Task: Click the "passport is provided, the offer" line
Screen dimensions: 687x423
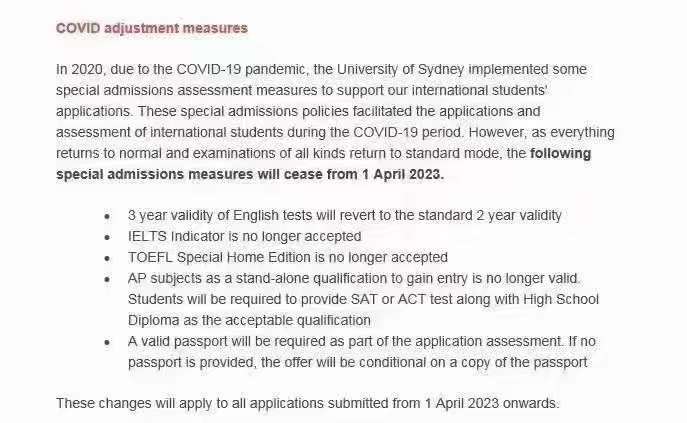Action: pyautogui.click(x=357, y=362)
